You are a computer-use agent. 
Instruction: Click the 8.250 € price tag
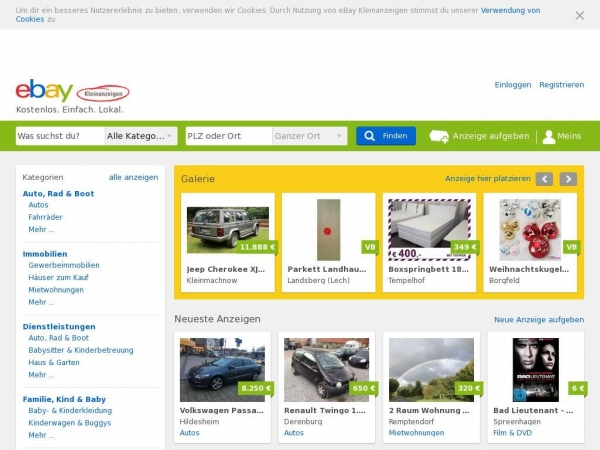[256, 388]
